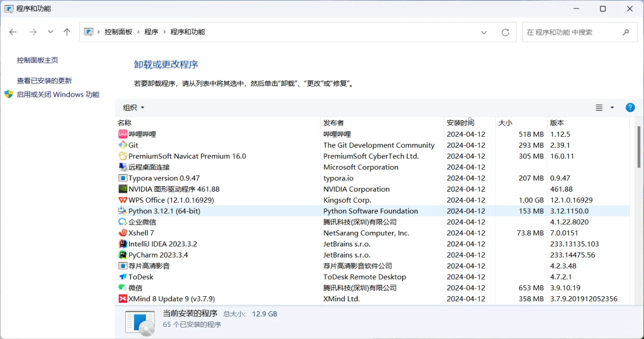The height and width of the screenshot is (339, 644).
Task: Select size value 1.00 GB
Action: (531, 200)
